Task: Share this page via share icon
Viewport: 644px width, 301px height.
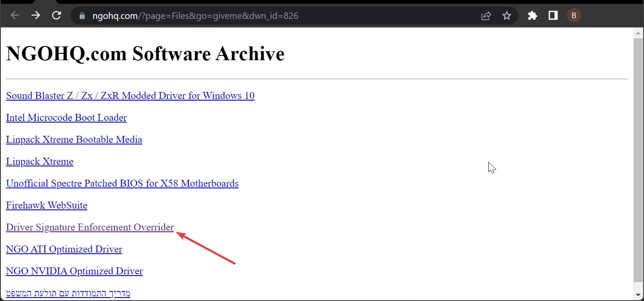Action: pos(486,16)
